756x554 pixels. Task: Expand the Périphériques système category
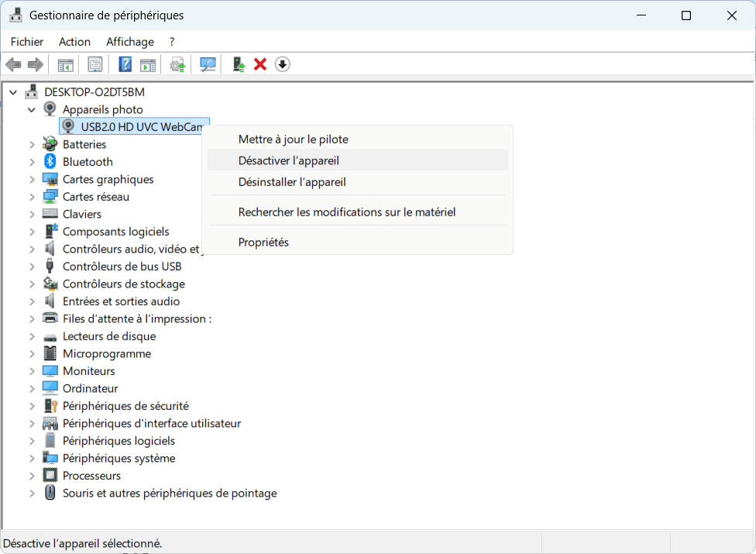click(x=32, y=459)
